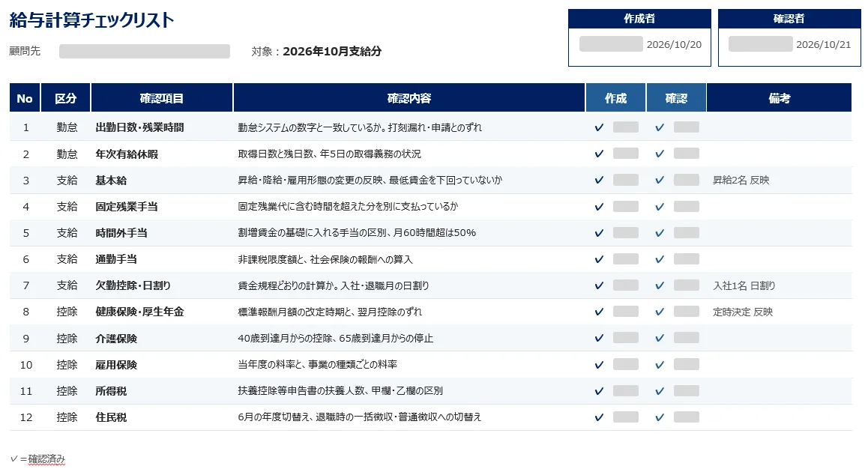Viewport: 868px width, 475px height.
Task: Click the cell 基本給
Action: click(x=111, y=180)
